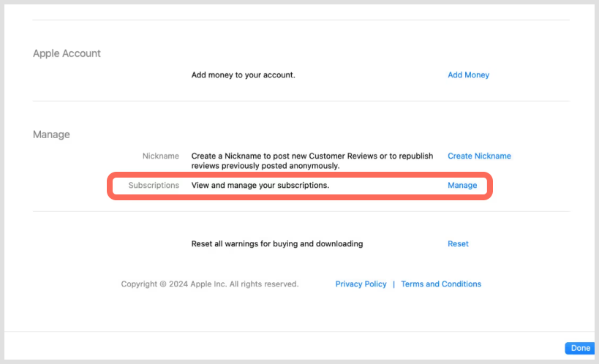Click the Add Money link

click(x=468, y=75)
